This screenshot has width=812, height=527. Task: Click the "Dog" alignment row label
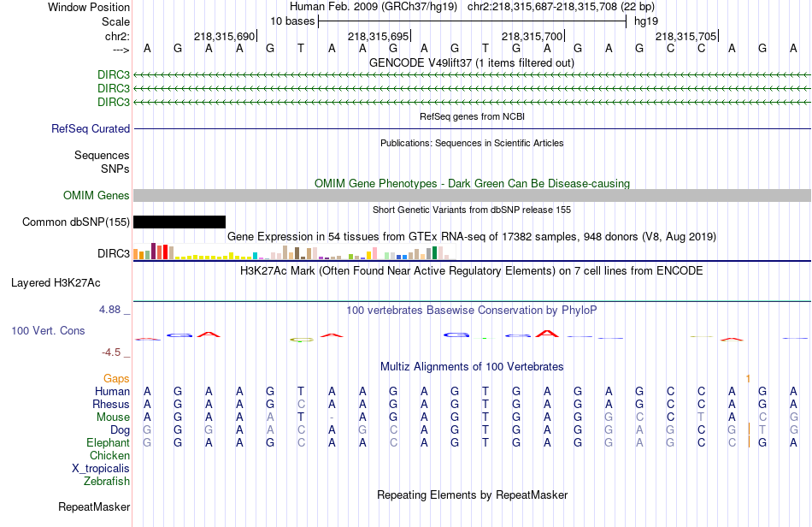click(121, 430)
